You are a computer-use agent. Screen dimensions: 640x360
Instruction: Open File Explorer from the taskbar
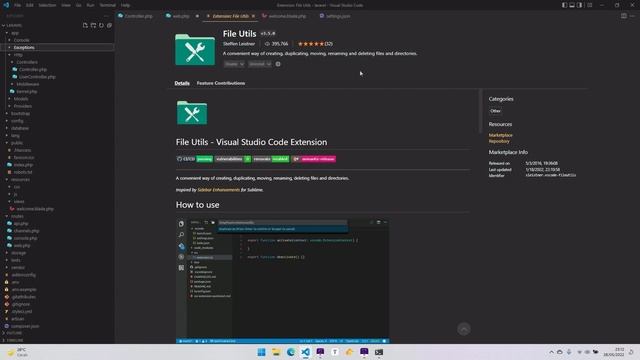[276, 352]
